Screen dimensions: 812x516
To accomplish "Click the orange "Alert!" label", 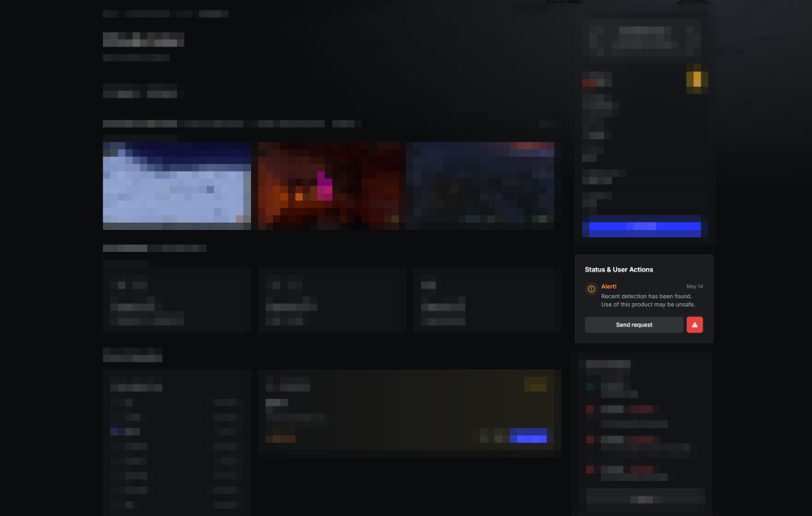I will click(608, 287).
